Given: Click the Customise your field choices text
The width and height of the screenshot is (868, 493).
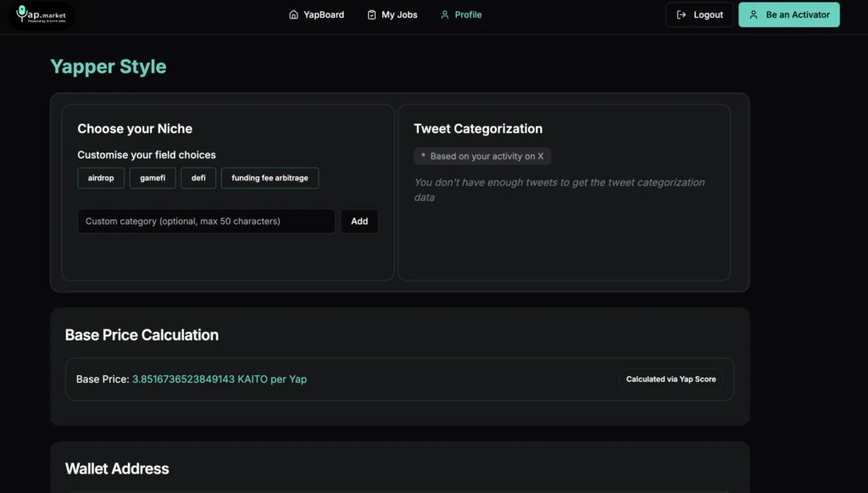Looking at the screenshot, I should point(147,155).
